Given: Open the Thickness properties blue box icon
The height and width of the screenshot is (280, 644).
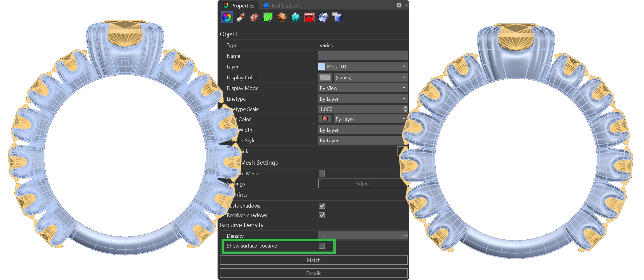Looking at the screenshot, I should (323, 18).
